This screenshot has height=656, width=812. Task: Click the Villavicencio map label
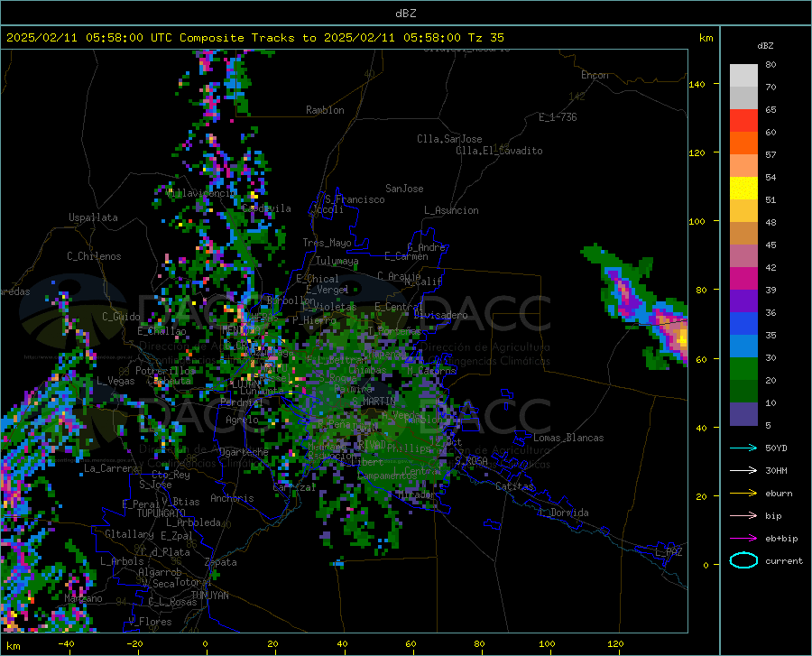[201, 193]
